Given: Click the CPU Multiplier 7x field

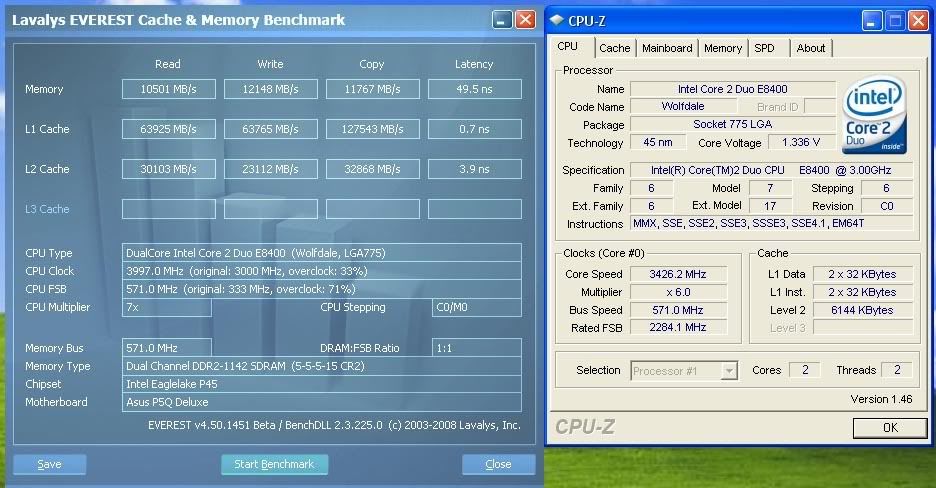Looking at the screenshot, I should 167,307.
